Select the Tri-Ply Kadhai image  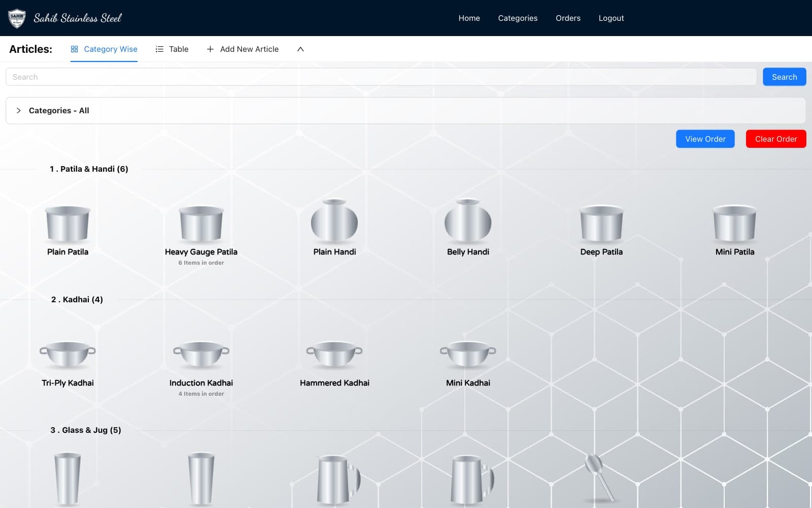point(67,354)
